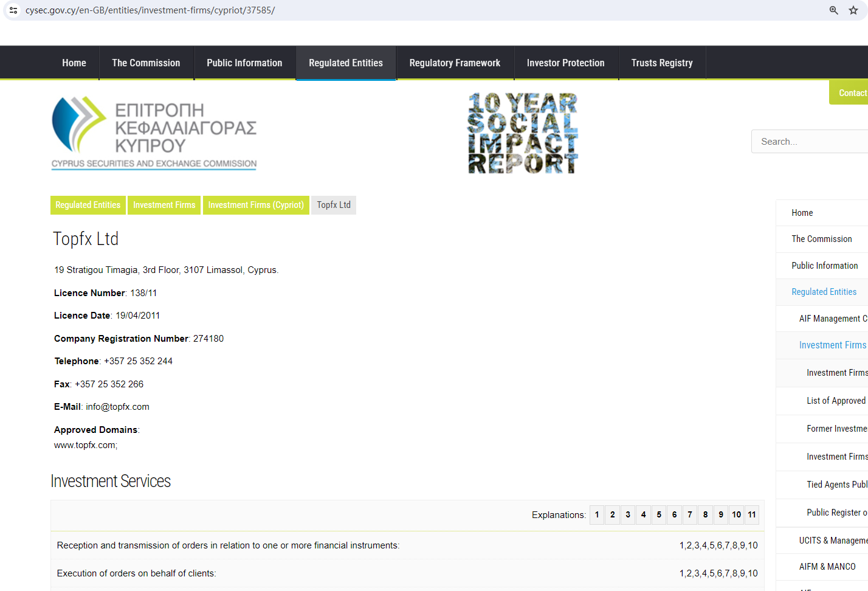Show explanation number 9
The width and height of the screenshot is (868, 591).
point(721,515)
